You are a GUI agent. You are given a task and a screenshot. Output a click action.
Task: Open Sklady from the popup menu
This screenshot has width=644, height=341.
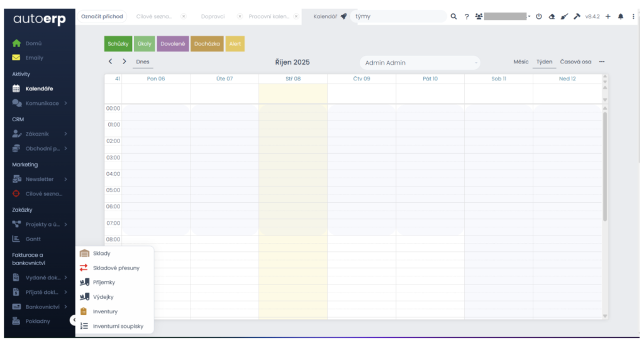[101, 254]
